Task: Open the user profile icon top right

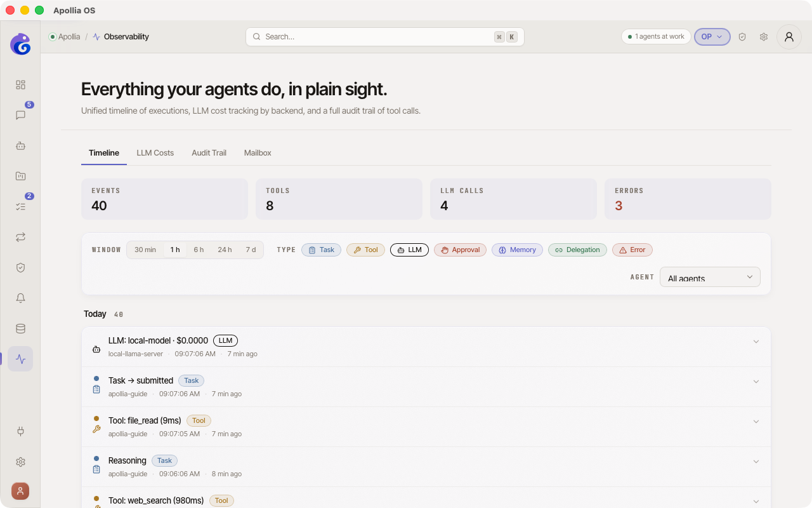Action: (789, 37)
